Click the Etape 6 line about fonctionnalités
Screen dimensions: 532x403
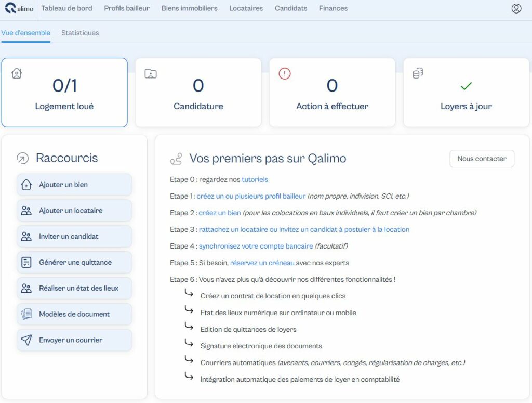(x=283, y=279)
